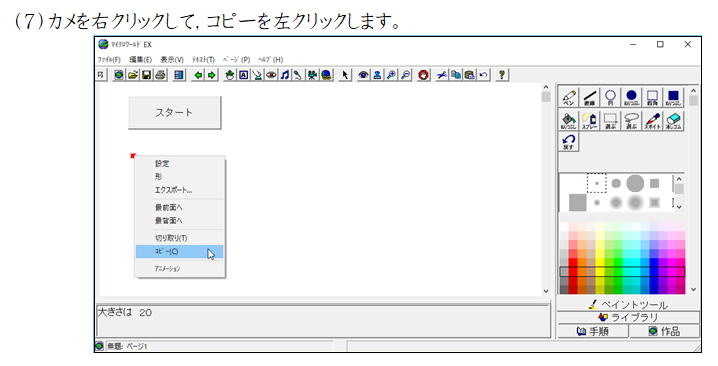This screenshot has width=718, height=366.
Task: Select the filled square paint tool
Action: click(x=673, y=98)
